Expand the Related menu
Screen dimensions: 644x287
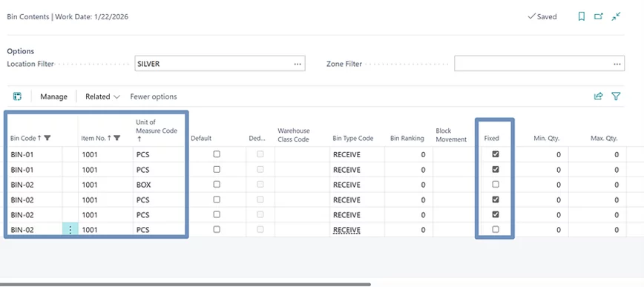pyautogui.click(x=102, y=97)
